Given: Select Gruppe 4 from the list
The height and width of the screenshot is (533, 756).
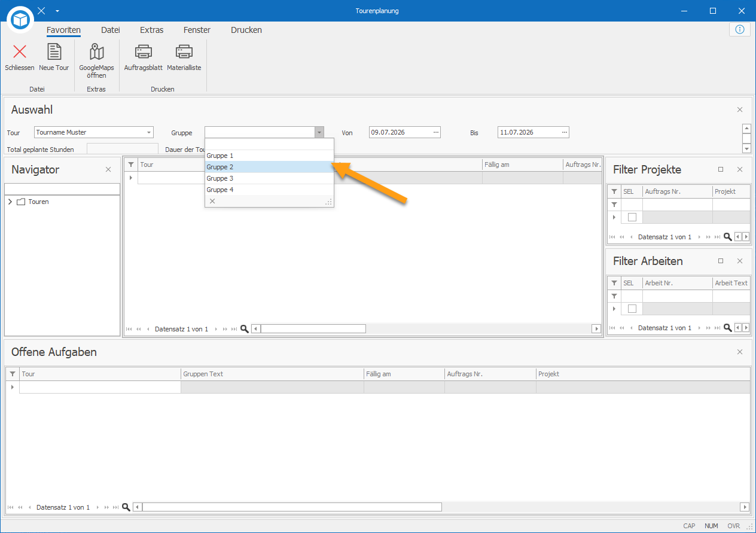Looking at the screenshot, I should click(x=269, y=190).
